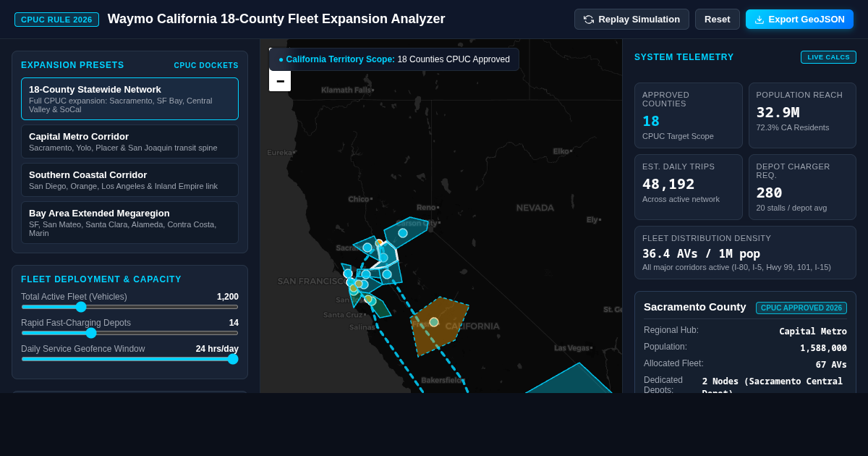Click the '72.3% CA Residents' text
Viewport: 868px width, 456px height.
tap(793, 127)
